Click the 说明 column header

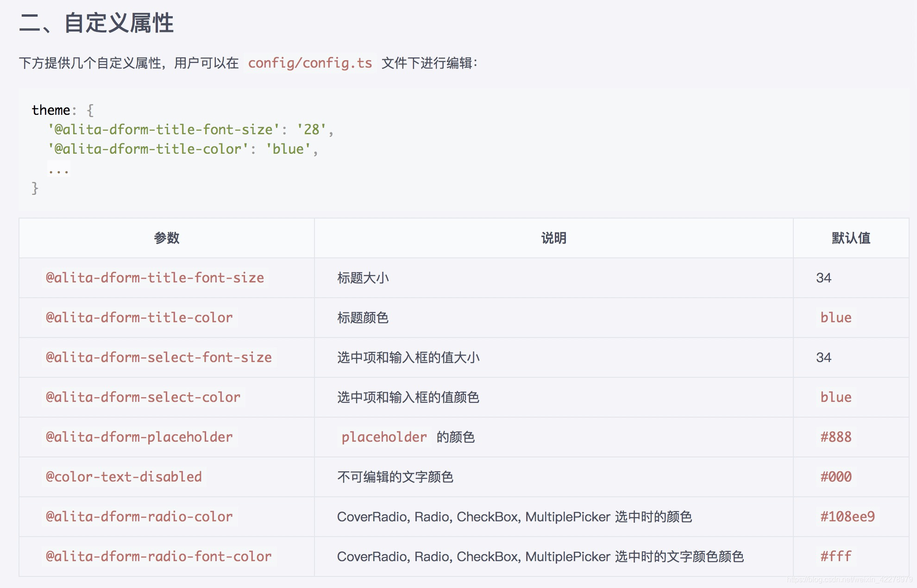point(553,238)
